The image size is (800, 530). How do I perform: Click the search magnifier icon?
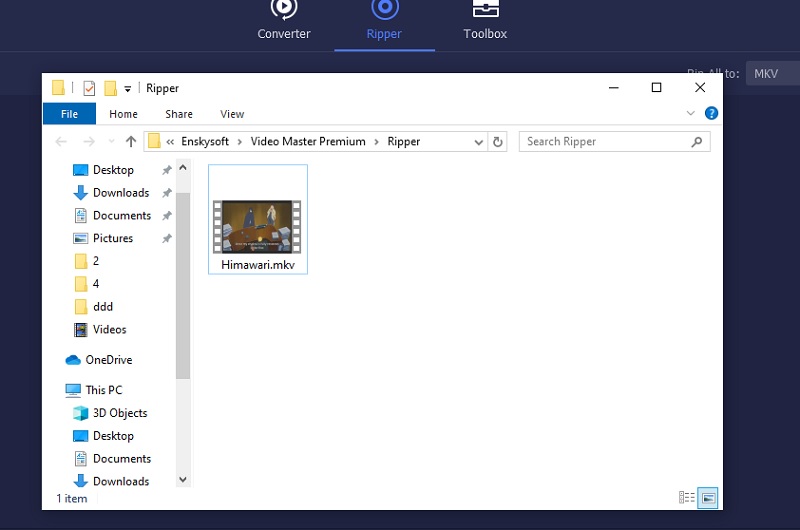(x=697, y=142)
